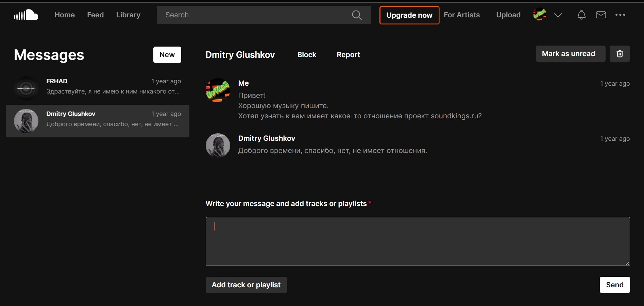This screenshot has width=644, height=306.
Task: Click the soundkings.ru question line
Action: (360, 116)
